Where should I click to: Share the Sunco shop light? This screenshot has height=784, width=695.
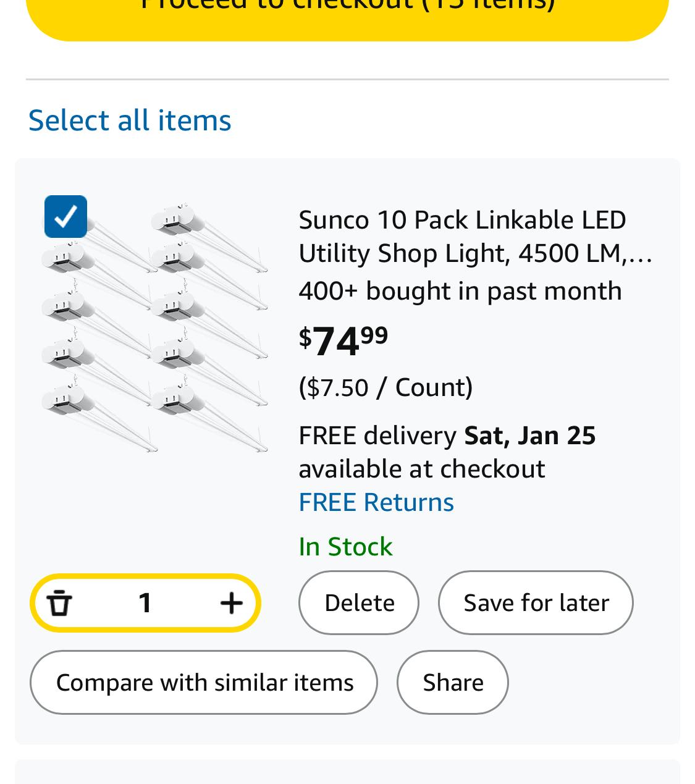point(453,683)
